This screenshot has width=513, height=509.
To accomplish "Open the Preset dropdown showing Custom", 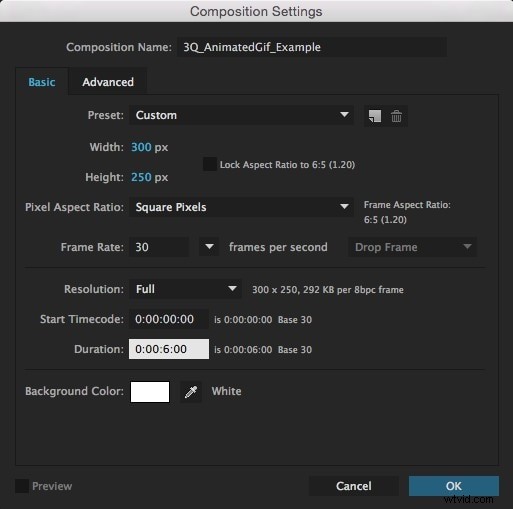I will [241, 115].
